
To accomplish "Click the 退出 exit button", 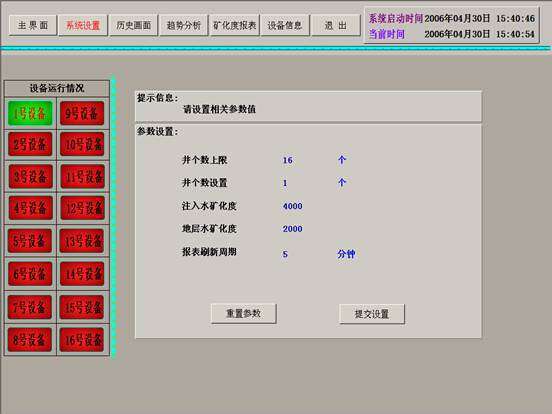I will [336, 25].
